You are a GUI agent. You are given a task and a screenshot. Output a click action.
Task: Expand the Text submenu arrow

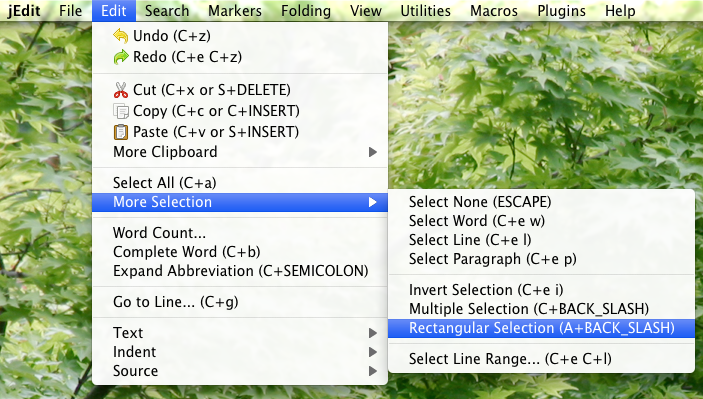pyautogui.click(x=373, y=333)
